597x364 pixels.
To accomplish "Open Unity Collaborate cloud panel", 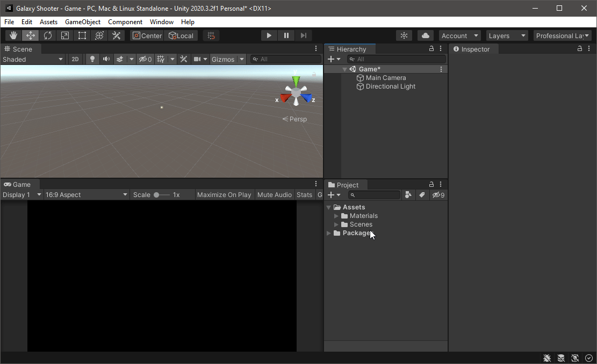I will tap(425, 35).
